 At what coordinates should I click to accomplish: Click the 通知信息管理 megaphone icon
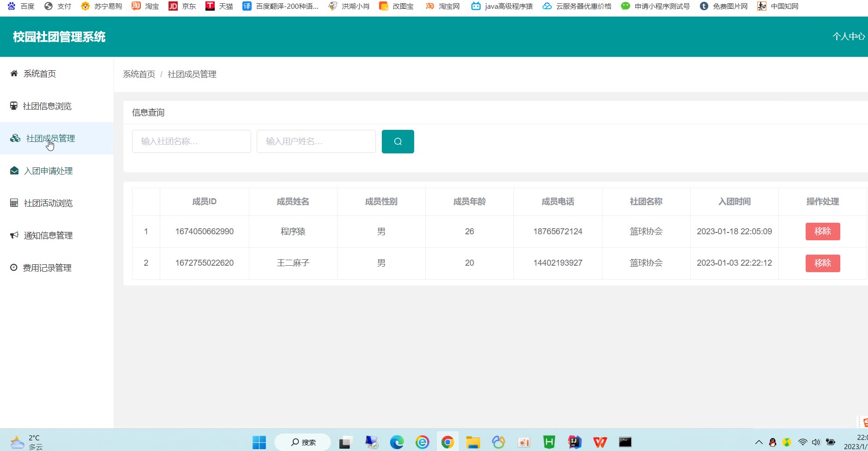tap(14, 236)
